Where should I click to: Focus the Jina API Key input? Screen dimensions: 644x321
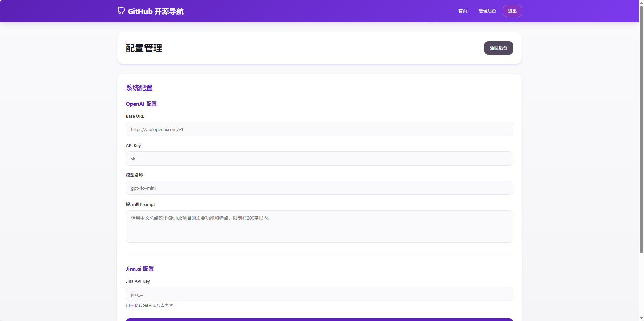coord(319,294)
